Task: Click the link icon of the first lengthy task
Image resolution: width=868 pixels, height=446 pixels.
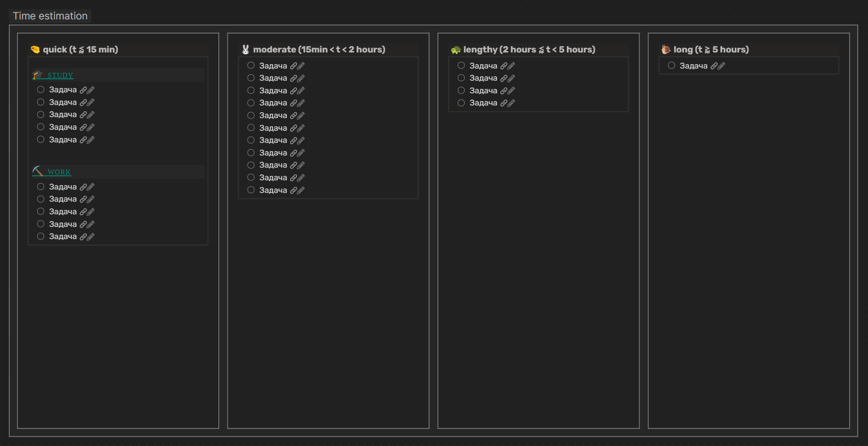Action: click(x=504, y=66)
